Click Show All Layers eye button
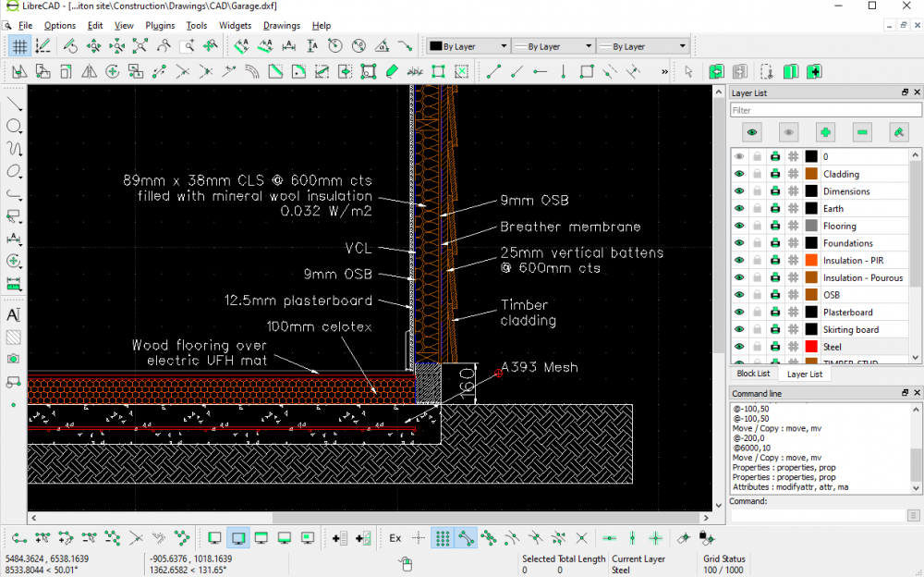924x577 pixels. coord(752,132)
